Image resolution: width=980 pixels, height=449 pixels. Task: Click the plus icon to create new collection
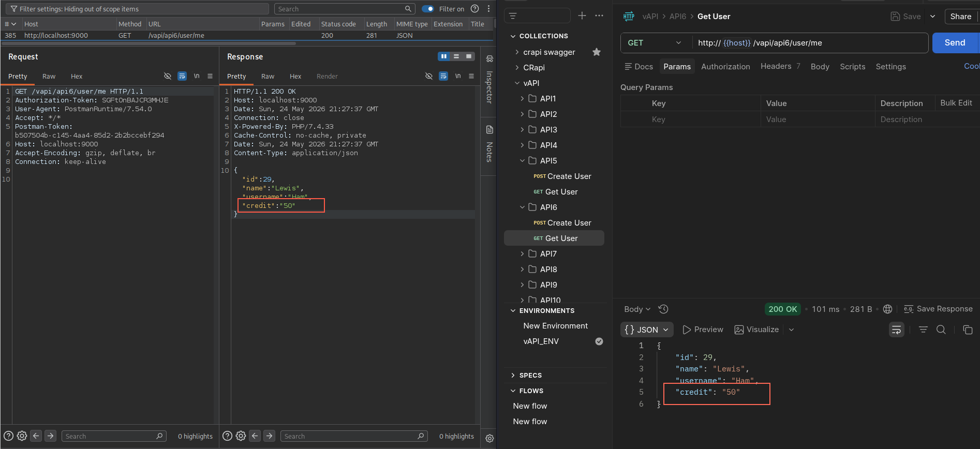582,16
